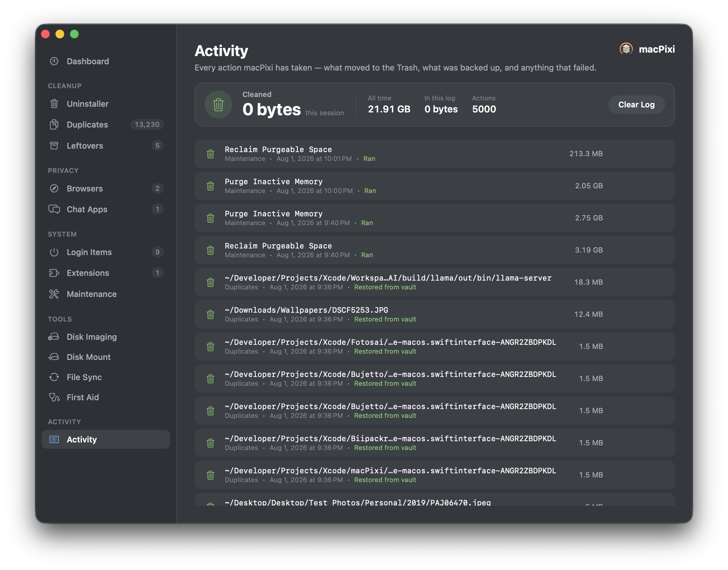The height and width of the screenshot is (570, 728).
Task: Click the Login Items power icon
Action: [54, 252]
